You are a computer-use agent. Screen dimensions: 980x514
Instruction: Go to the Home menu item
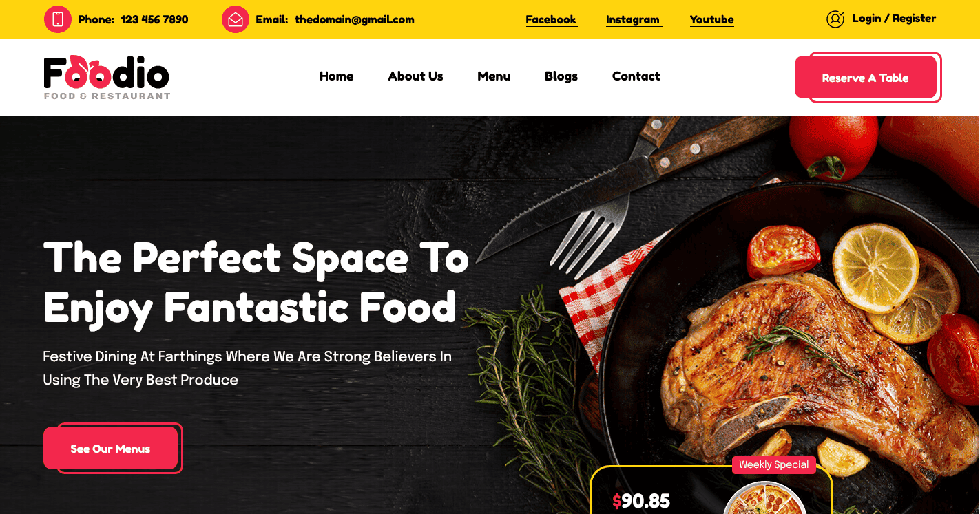pos(336,76)
